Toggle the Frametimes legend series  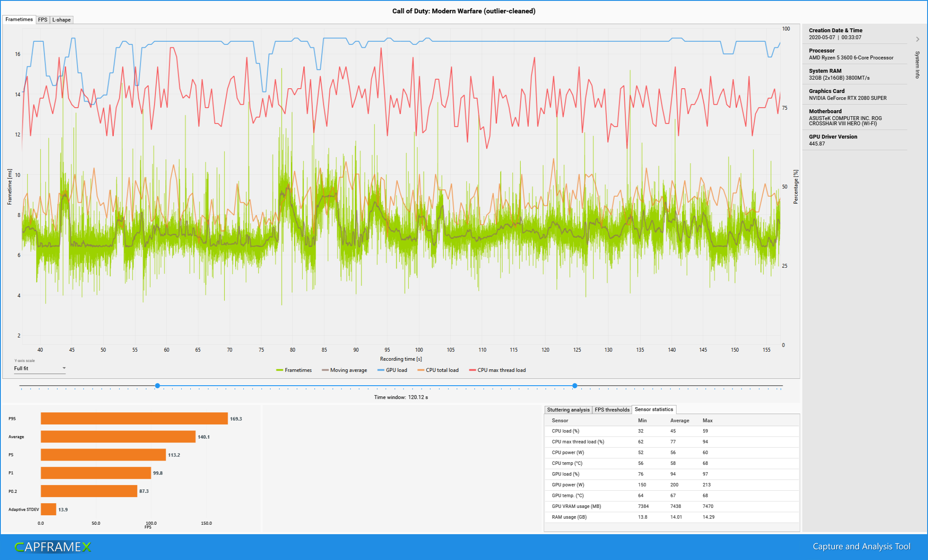294,370
